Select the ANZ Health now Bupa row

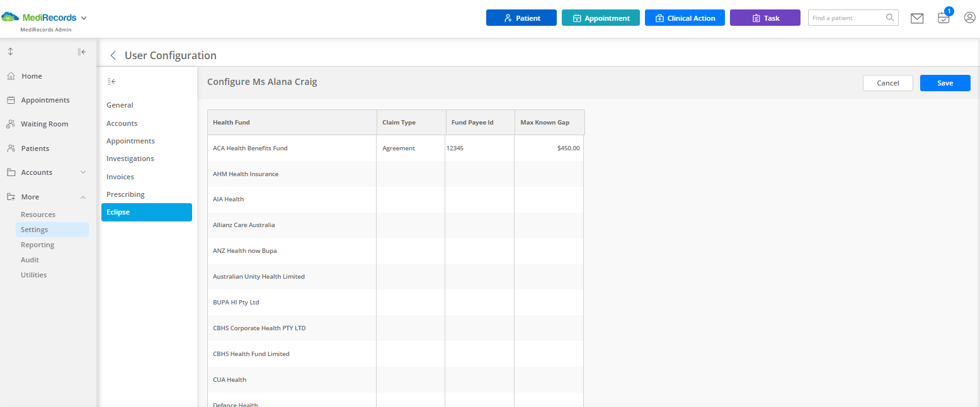(x=396, y=251)
